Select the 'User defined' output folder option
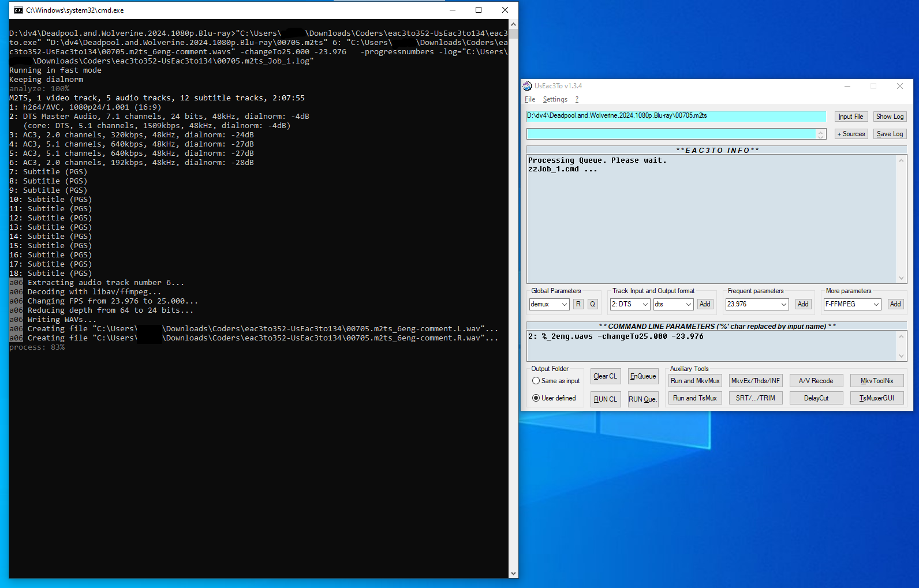Image resolution: width=919 pixels, height=588 pixels. point(554,398)
